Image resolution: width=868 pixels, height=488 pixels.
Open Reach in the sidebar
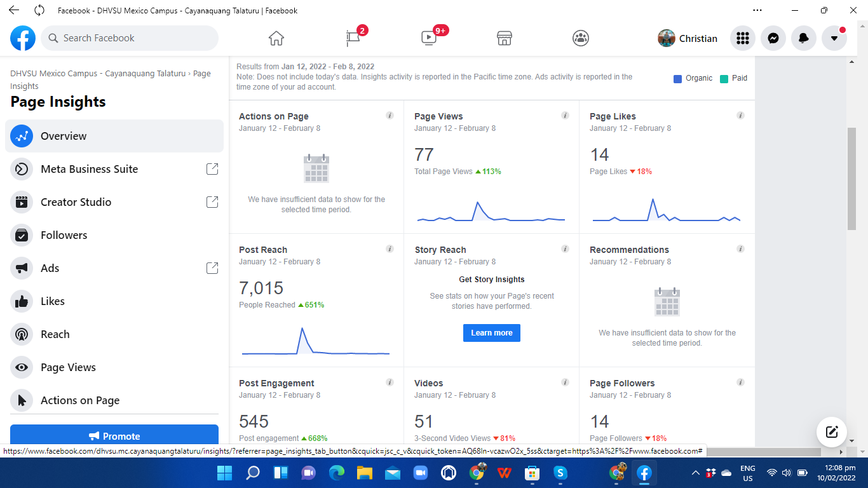coord(114,334)
